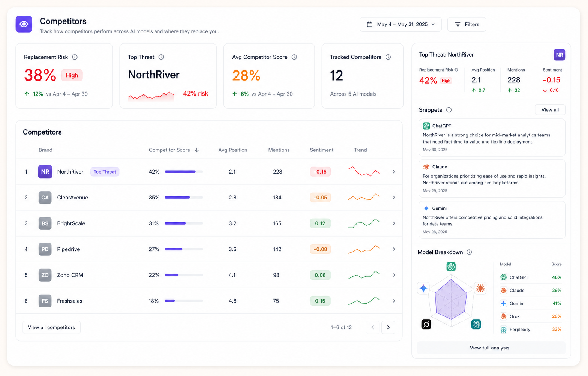Click Zoho CRM ZO avatar
Viewport: 588px width, 376px height.
(45, 275)
